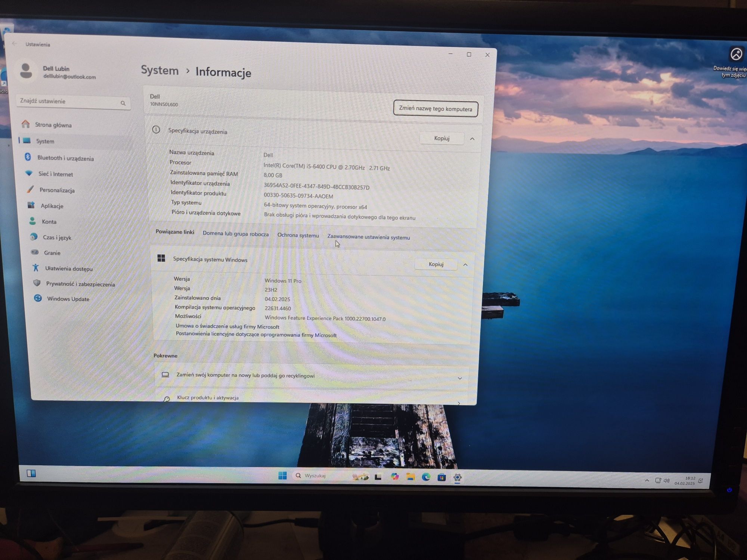Click the magnifier icon in settings search
The width and height of the screenshot is (747, 560).
click(x=123, y=103)
